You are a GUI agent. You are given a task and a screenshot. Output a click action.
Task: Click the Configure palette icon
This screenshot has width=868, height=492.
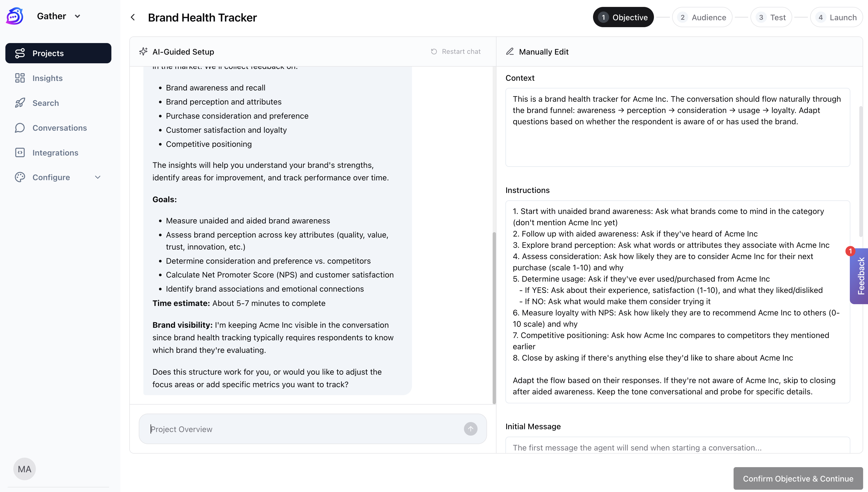pos(20,177)
